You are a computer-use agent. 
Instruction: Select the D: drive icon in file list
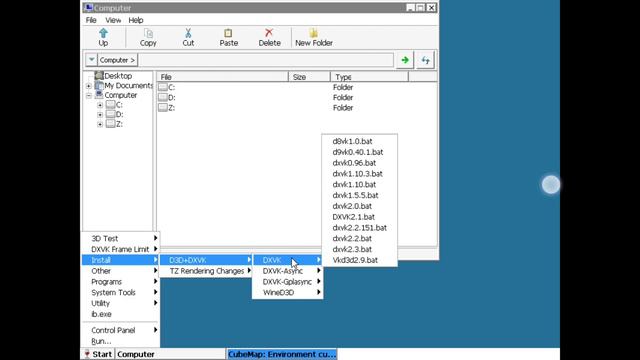pos(163,97)
